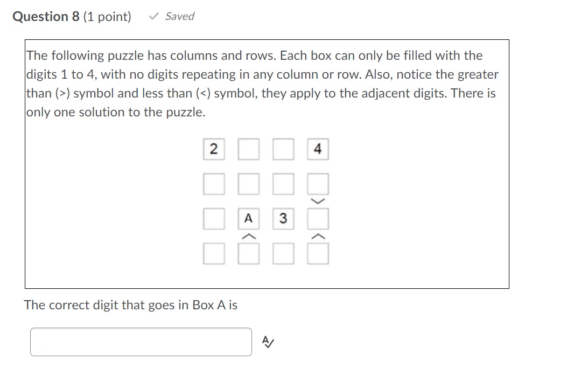The height and width of the screenshot is (374, 588).
Task: Select the grid cell containing digit 3
Action: pyautogui.click(x=283, y=218)
